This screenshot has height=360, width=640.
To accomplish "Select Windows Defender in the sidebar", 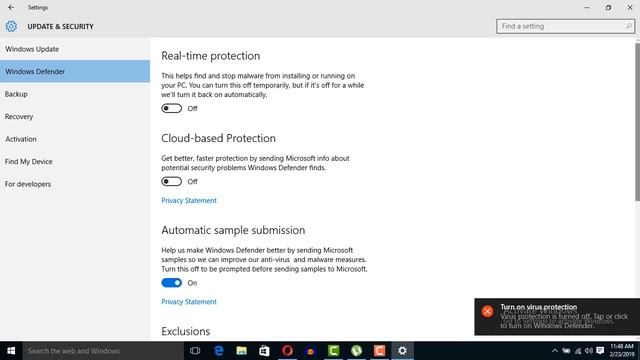I will coord(75,71).
